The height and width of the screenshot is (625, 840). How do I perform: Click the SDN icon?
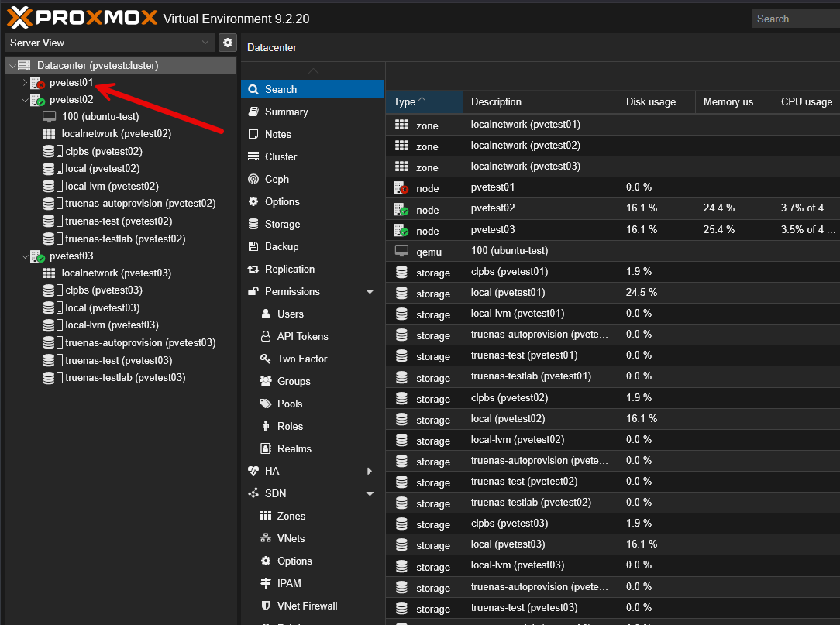click(253, 494)
